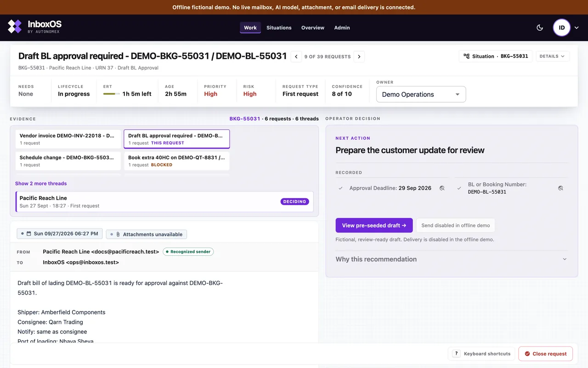Screen dimensions: 588x368
Task: Open the Schedule change DEMO-BKG-5503 thread
Action: click(68, 161)
